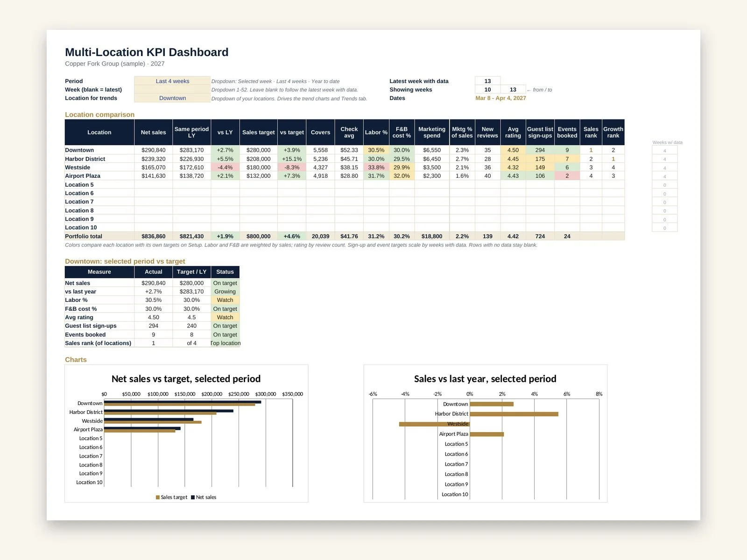747x560 pixels.
Task: Click the Weeks w/ data label
Action: [667, 142]
